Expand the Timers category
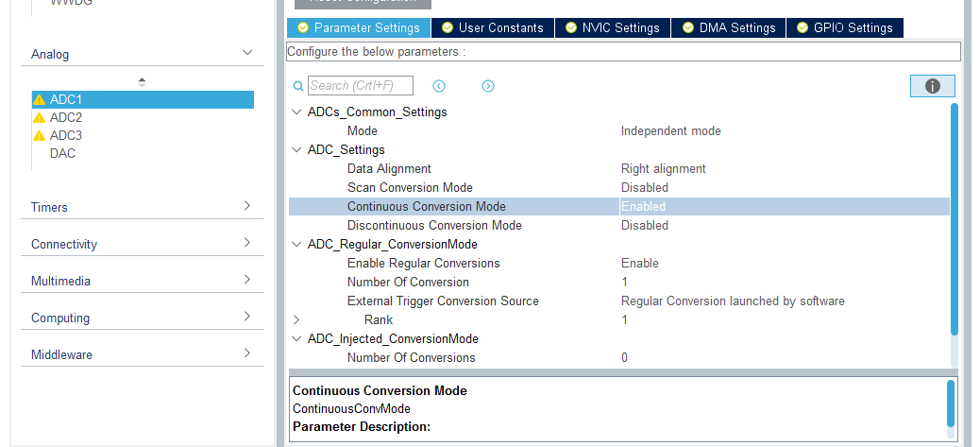This screenshot has height=447, width=980. (247, 206)
